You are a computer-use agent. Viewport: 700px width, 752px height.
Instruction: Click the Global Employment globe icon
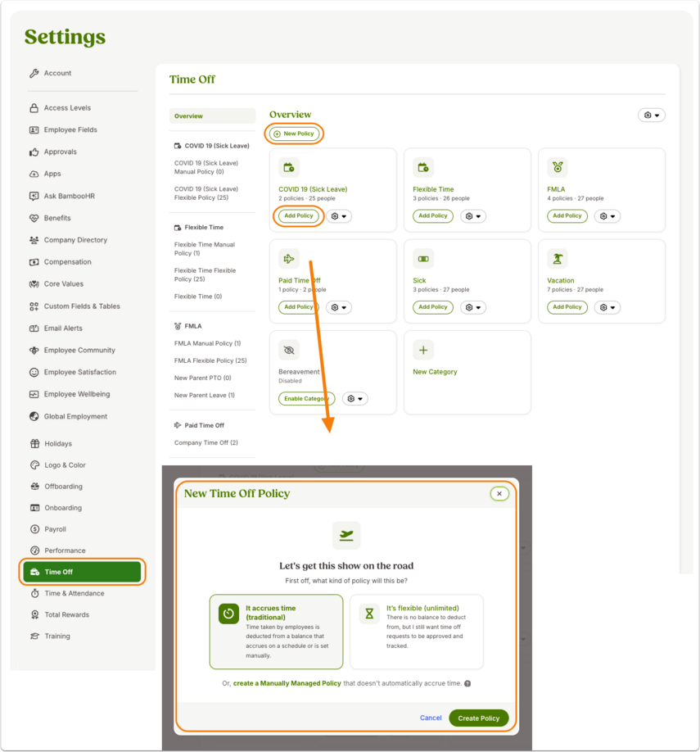pos(34,416)
